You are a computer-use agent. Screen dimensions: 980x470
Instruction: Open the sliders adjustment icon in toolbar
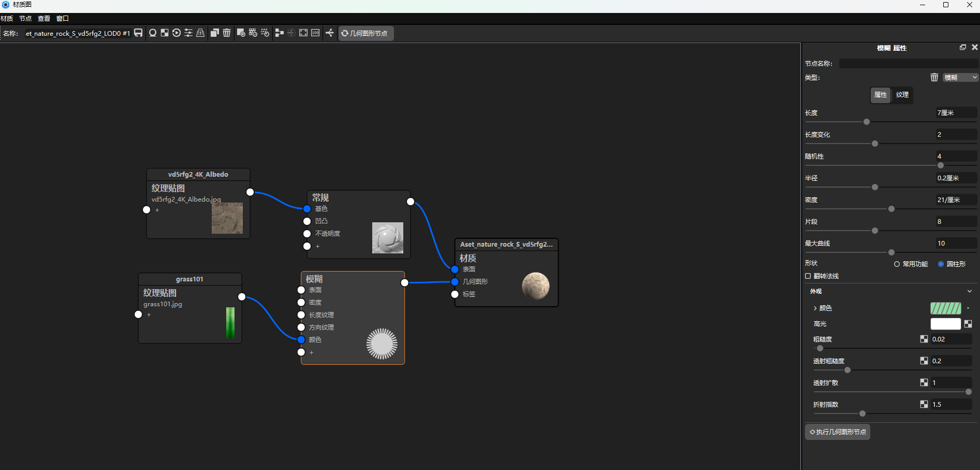tap(188, 33)
